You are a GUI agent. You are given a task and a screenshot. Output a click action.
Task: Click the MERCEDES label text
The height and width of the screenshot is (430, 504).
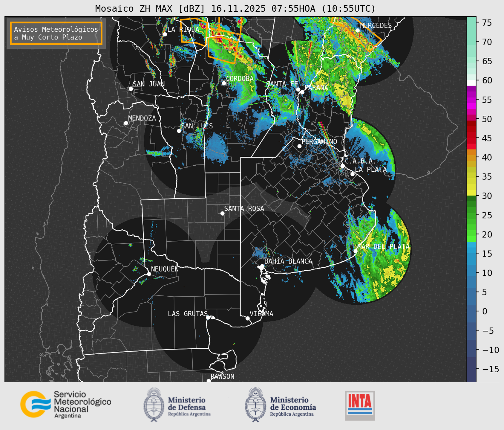[x=376, y=25]
